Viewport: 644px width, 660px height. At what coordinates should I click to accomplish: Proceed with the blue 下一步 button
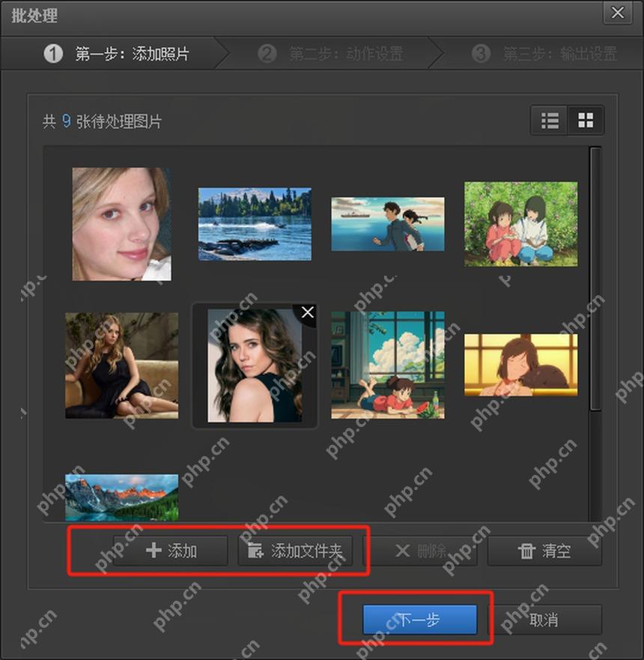point(420,620)
